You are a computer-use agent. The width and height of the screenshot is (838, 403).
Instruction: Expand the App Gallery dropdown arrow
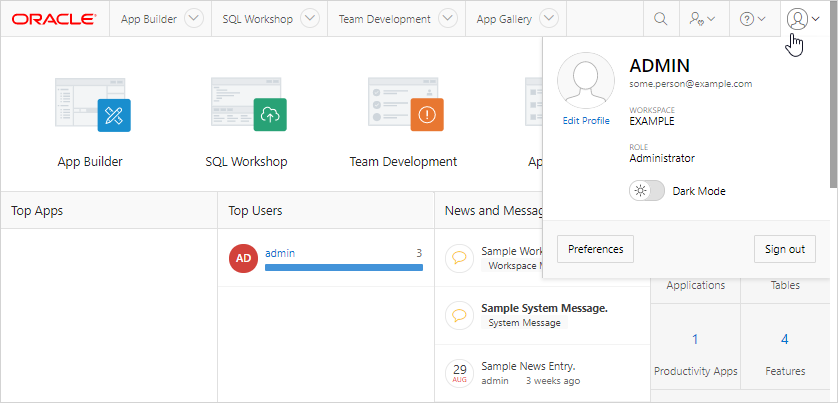point(549,19)
